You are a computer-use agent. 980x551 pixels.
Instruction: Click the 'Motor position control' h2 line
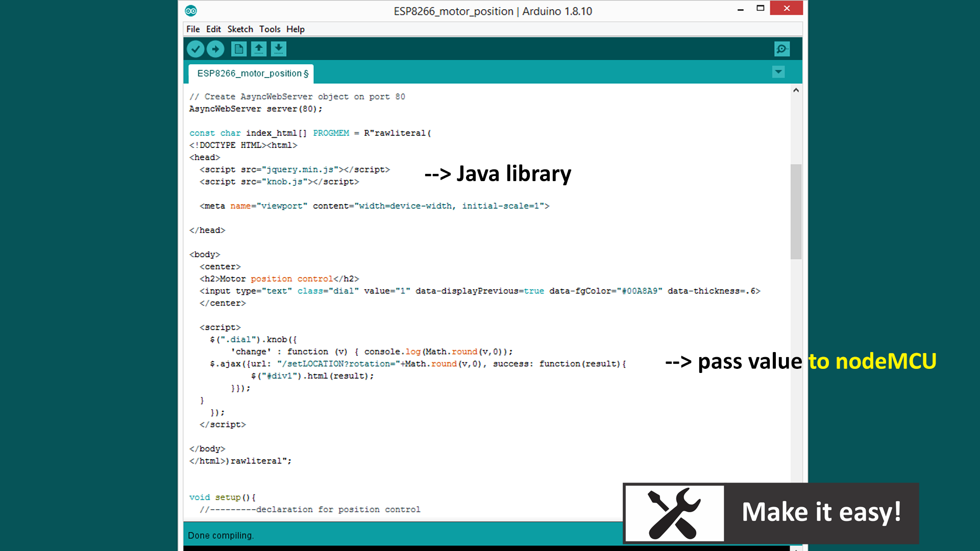point(279,279)
